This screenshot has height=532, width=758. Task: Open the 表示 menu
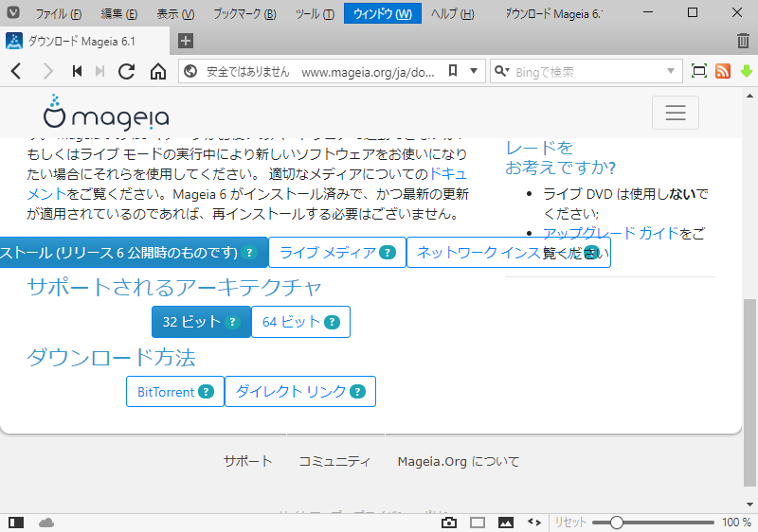point(175,13)
